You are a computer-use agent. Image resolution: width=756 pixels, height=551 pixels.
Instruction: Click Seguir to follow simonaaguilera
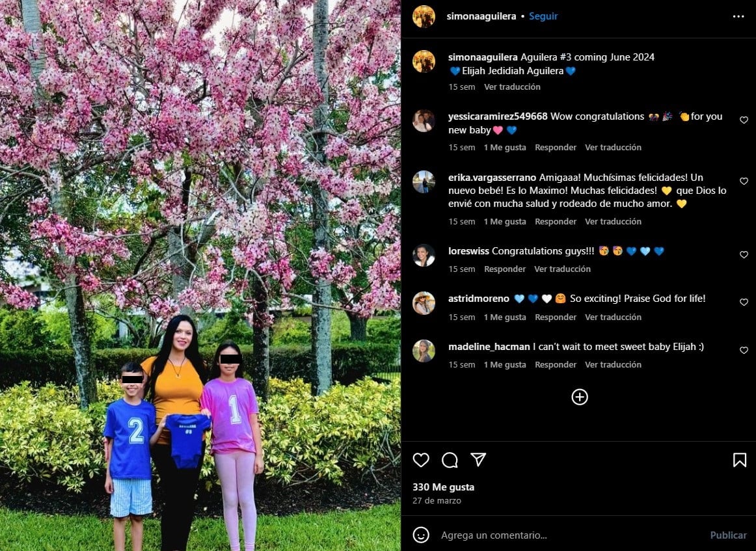(x=543, y=16)
